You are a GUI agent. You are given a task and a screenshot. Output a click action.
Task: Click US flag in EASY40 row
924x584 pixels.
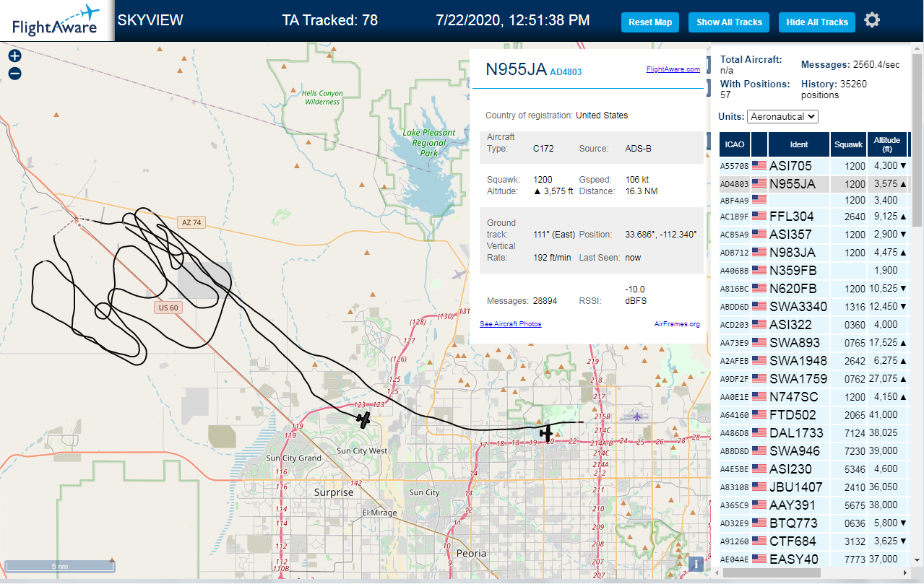pyautogui.click(x=759, y=559)
